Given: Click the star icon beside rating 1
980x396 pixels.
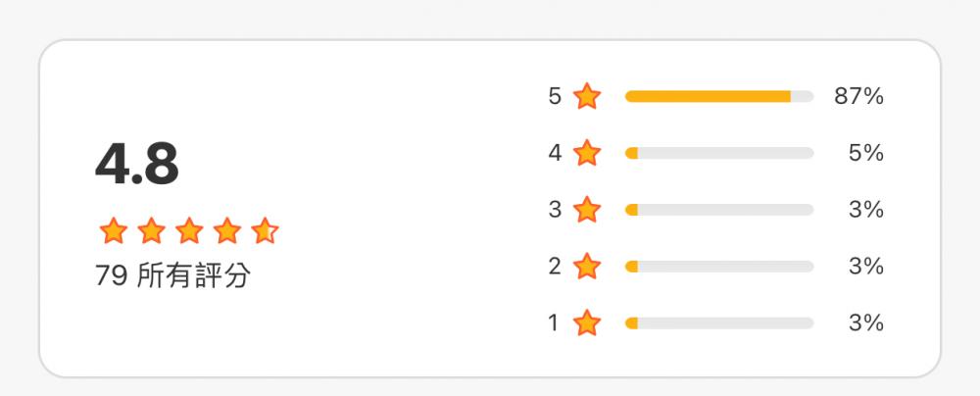Looking at the screenshot, I should tap(587, 322).
